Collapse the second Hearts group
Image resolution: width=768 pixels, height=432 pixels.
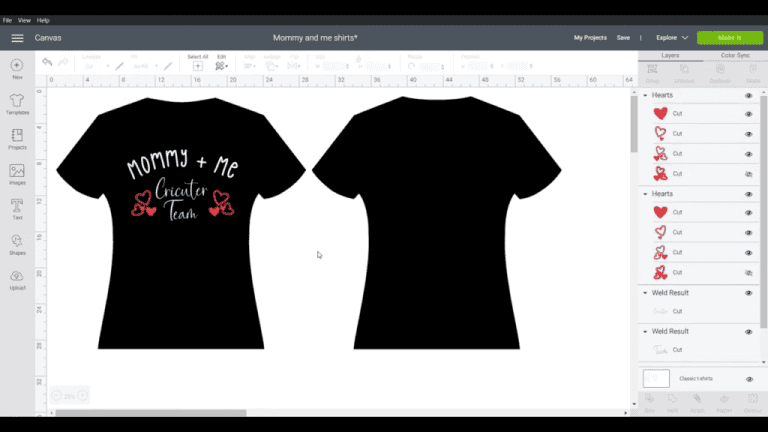click(645, 194)
